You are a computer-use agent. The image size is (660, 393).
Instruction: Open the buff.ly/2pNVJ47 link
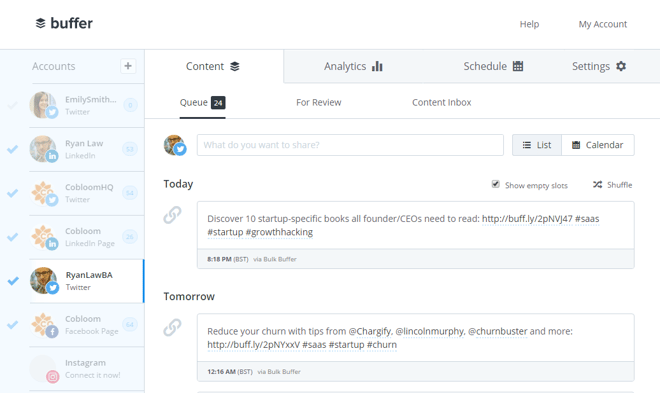click(527, 219)
